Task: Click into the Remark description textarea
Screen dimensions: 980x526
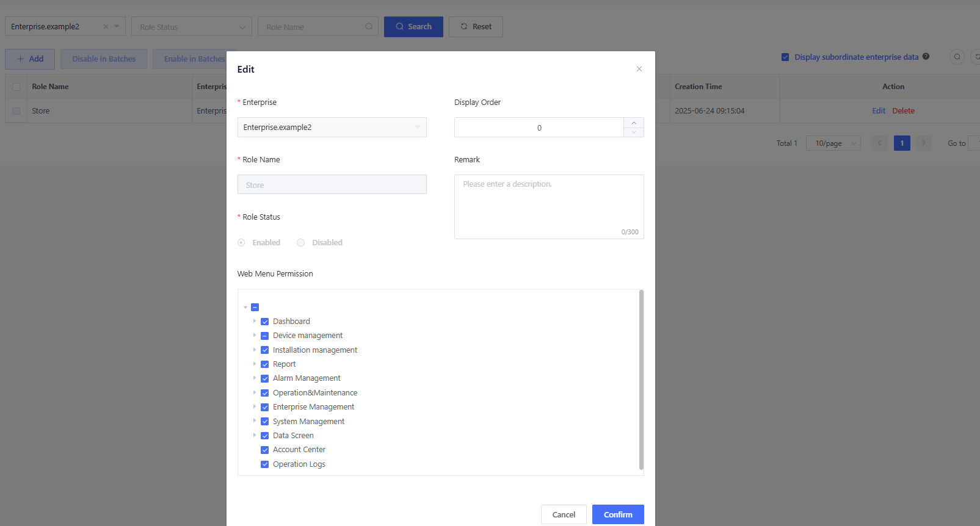Action: pyautogui.click(x=548, y=206)
